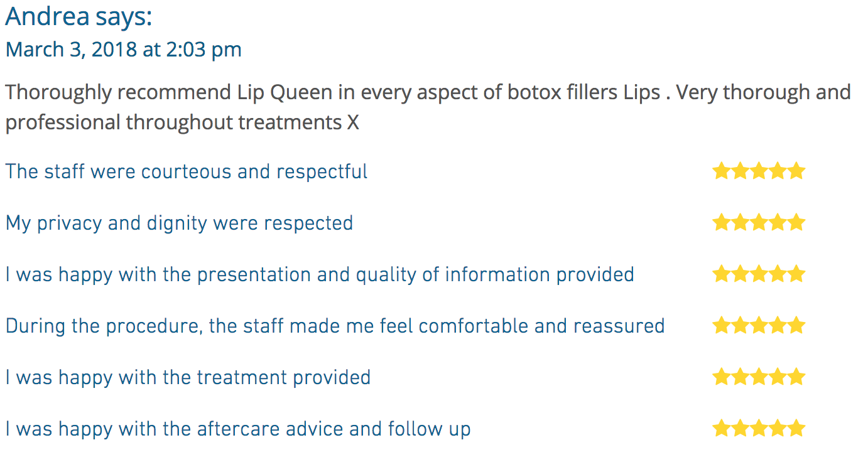
Task: Choose second star for aftercare and follow up
Action: tap(740, 428)
